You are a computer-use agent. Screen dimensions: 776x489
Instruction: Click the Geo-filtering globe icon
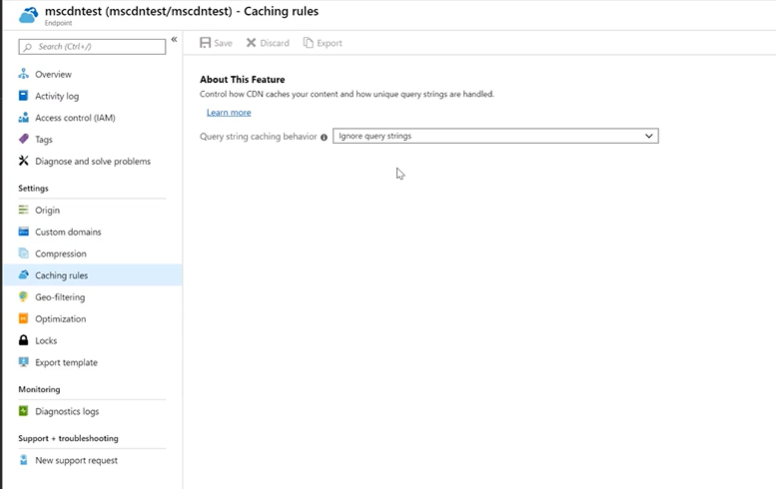[x=23, y=296]
